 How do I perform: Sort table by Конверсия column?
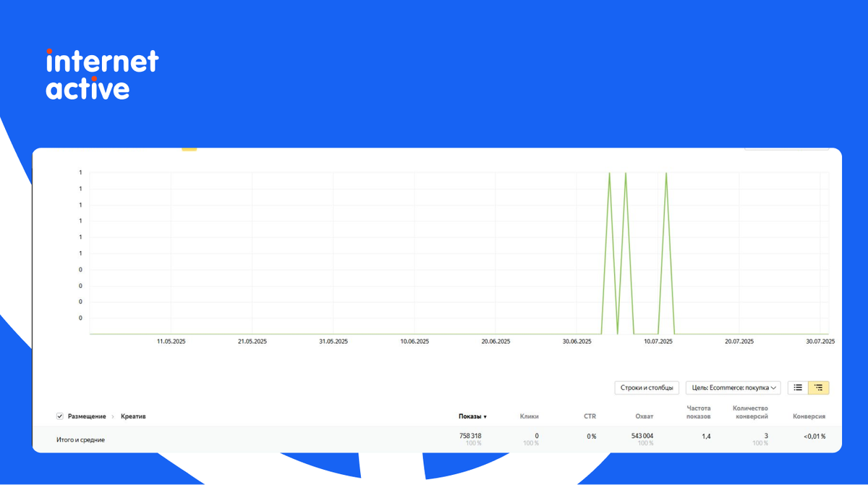pyautogui.click(x=809, y=416)
